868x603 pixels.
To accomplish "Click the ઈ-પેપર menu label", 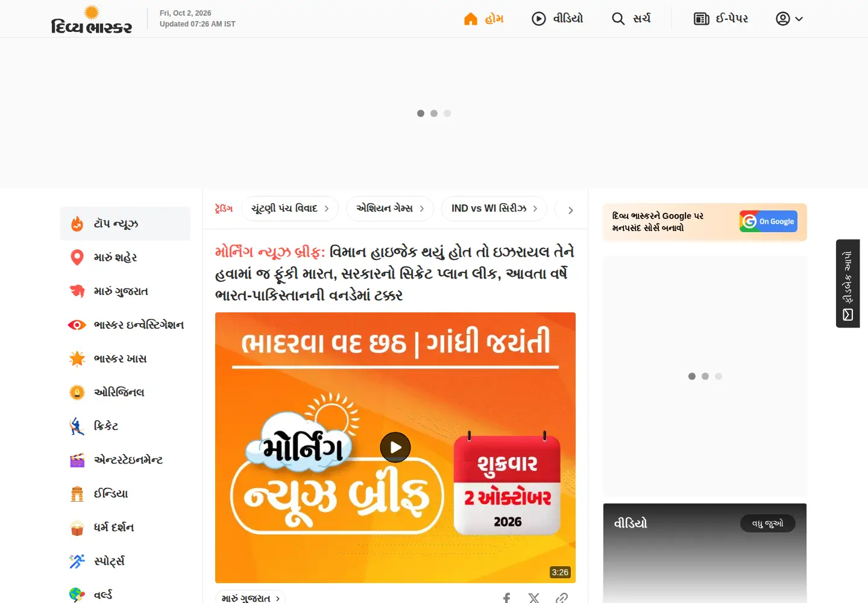I will (732, 19).
